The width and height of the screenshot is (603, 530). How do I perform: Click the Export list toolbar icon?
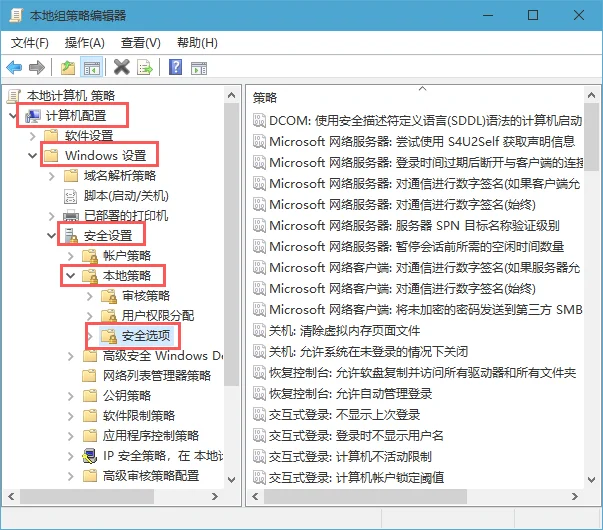pos(145,68)
